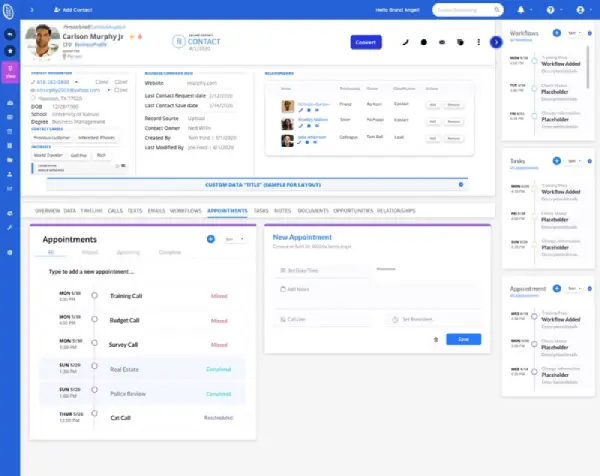This screenshot has height=476, width=600.
Task: Click the blue Save button
Action: (463, 339)
